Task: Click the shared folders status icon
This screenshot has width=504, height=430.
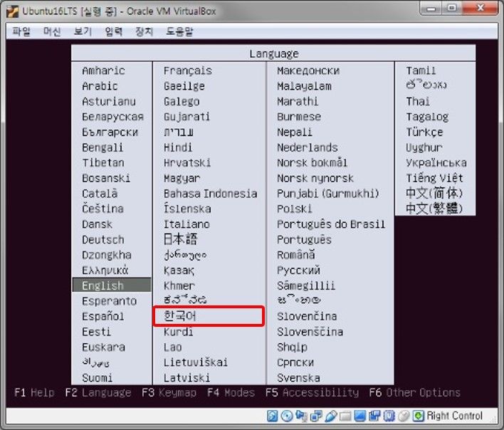Action: [345, 416]
